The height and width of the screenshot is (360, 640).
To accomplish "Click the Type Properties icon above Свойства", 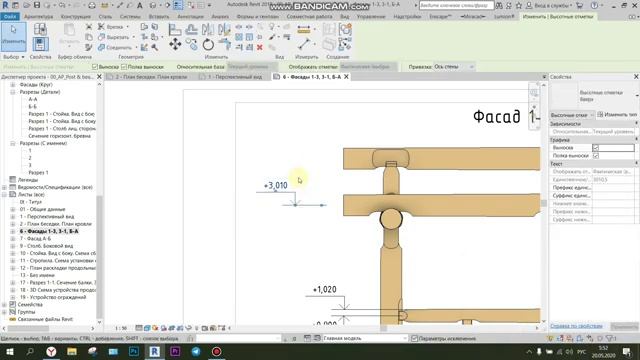I will pos(40,29).
